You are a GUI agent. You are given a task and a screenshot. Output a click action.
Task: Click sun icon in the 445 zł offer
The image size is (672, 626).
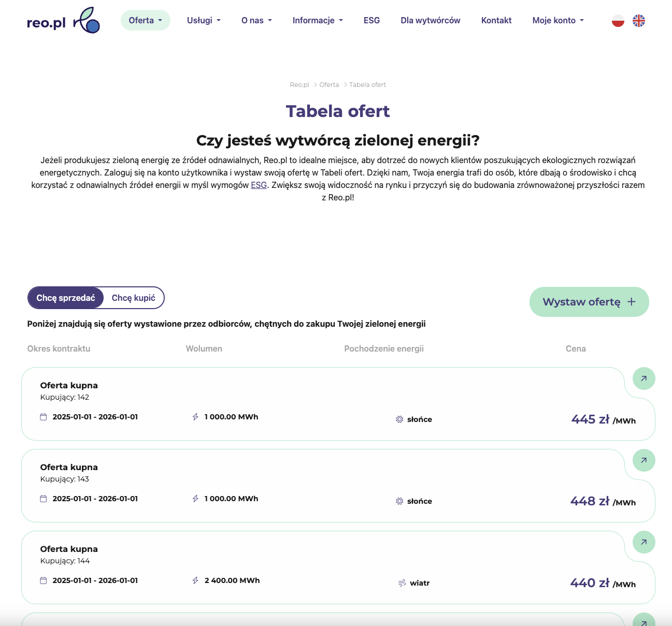pyautogui.click(x=399, y=419)
